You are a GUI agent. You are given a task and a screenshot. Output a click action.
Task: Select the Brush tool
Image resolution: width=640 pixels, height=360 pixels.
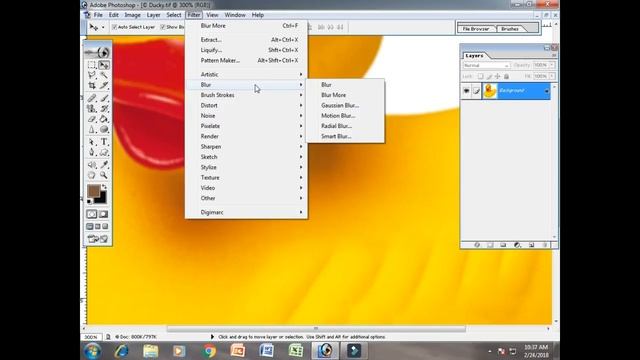104,98
